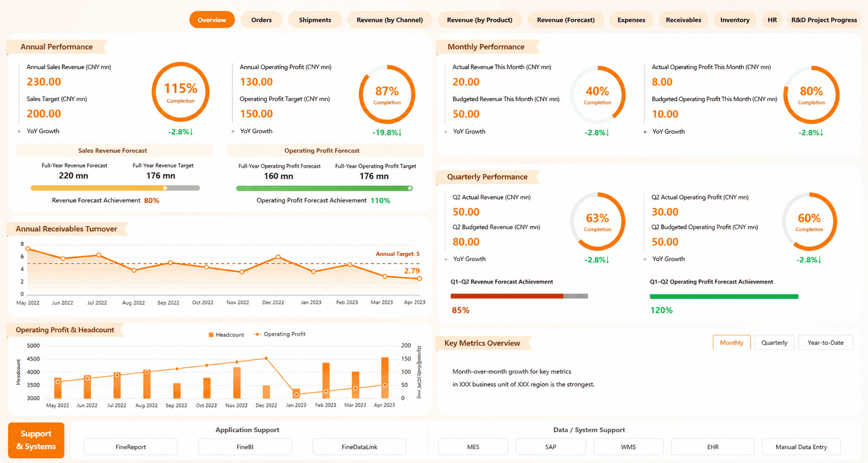This screenshot has height=463, width=868.
Task: Expand YoY Growth under Annual Operating Profit
Action: point(233,131)
